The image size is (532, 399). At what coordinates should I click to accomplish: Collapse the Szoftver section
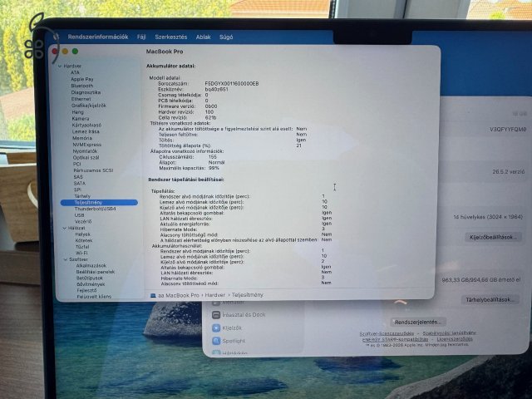[x=66, y=259]
